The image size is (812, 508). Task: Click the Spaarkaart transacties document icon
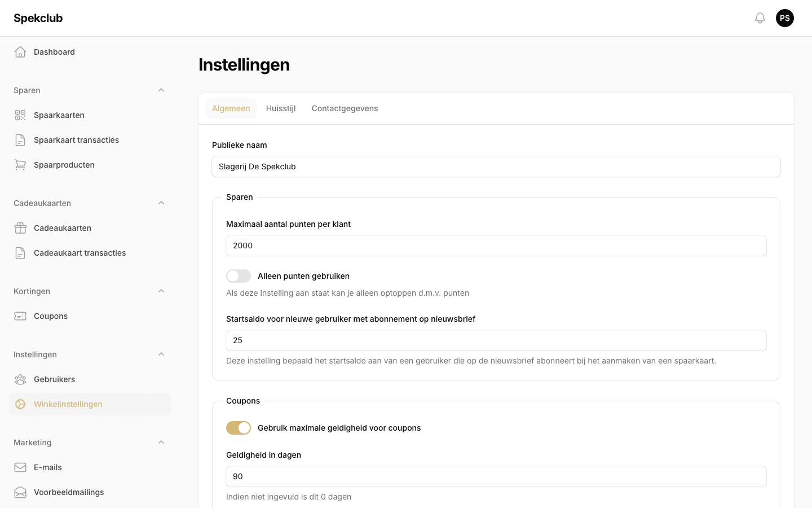coord(20,140)
